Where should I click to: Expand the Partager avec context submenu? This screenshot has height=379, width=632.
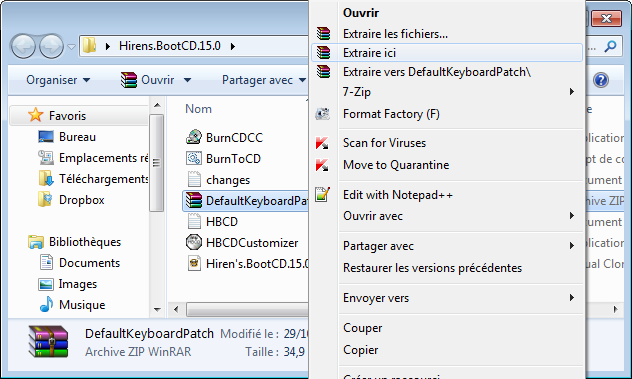(572, 246)
